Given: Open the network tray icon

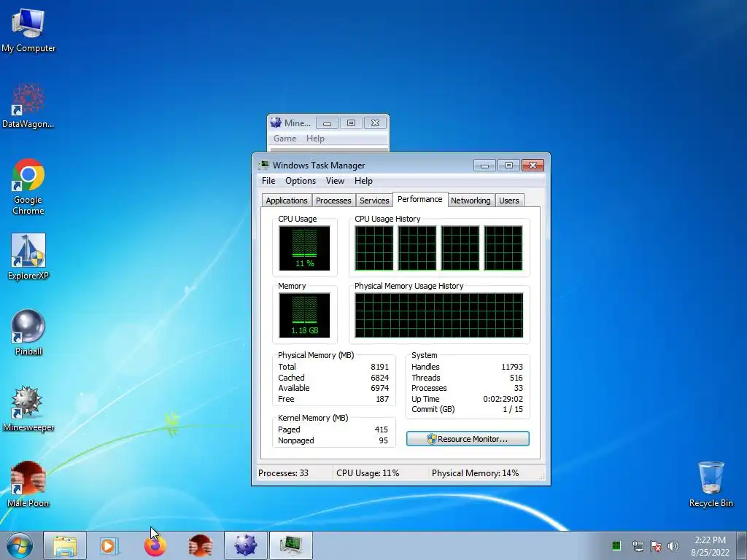Looking at the screenshot, I should pos(638,545).
